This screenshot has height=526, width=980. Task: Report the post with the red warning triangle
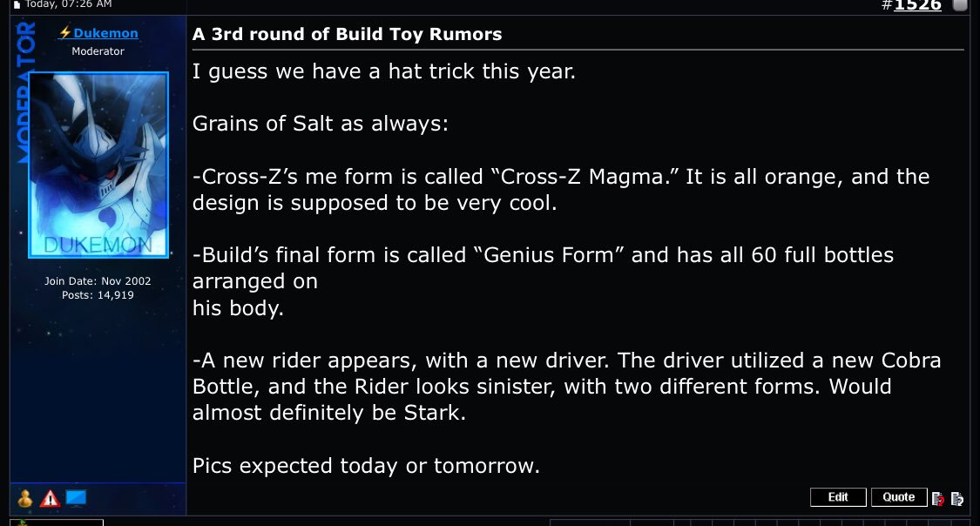[50, 499]
